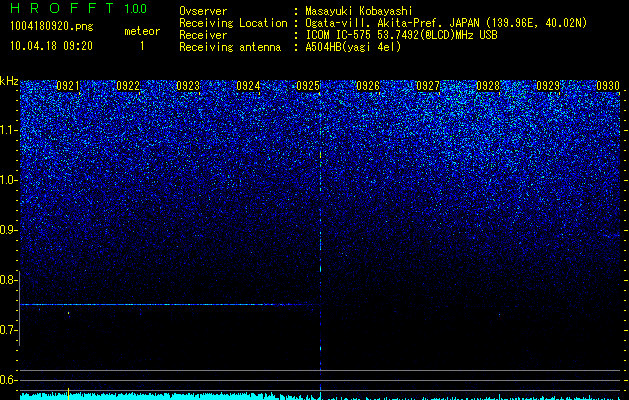Screen dimensions: 629x400
Task: Select the file name 1004180920.png
Action: (x=52, y=26)
